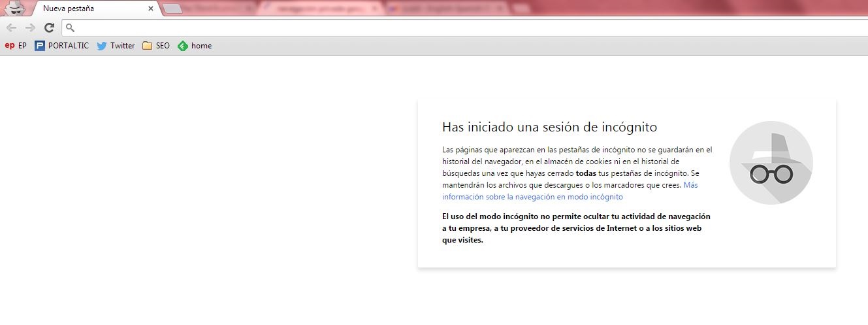Close the Nueva pestaña tab
868x325 pixels.
[x=151, y=9]
